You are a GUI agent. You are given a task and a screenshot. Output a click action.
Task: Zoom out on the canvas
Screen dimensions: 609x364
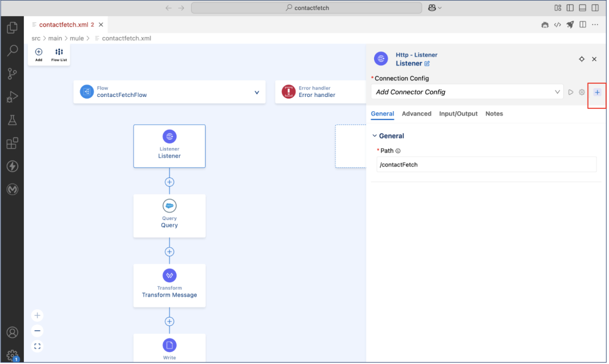[37, 331]
